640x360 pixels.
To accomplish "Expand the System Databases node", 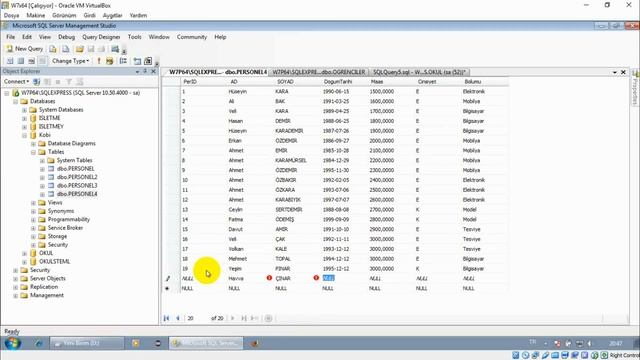I will click(x=24, y=110).
